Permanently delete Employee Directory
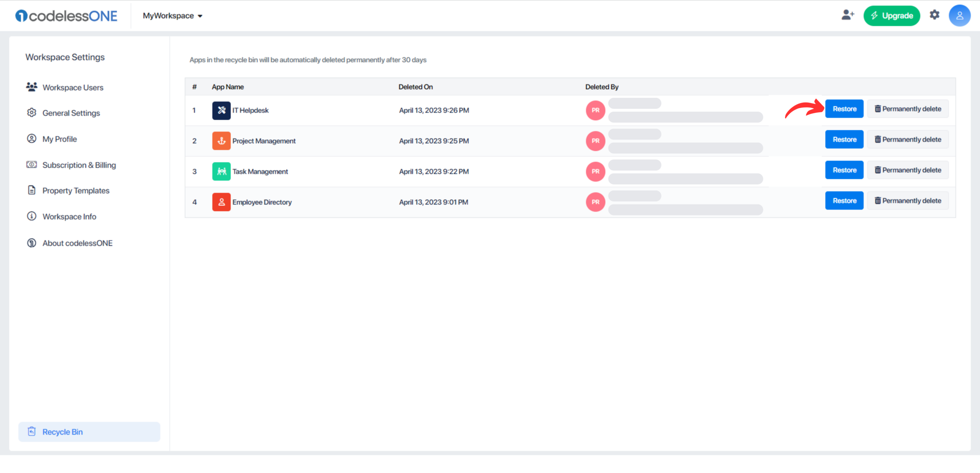The width and height of the screenshot is (980, 473). 908,201
